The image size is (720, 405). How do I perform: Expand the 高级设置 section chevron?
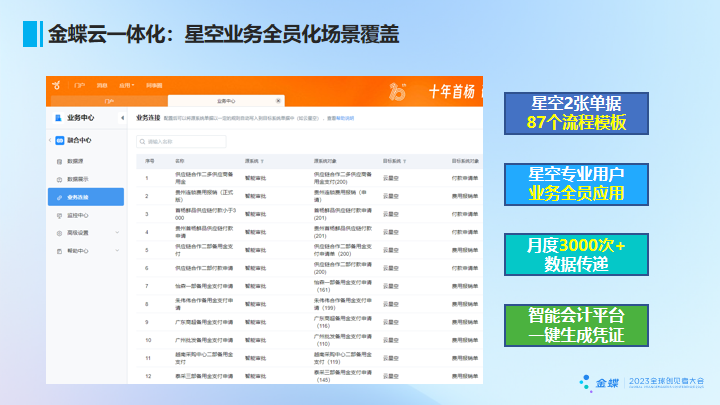pyautogui.click(x=117, y=233)
